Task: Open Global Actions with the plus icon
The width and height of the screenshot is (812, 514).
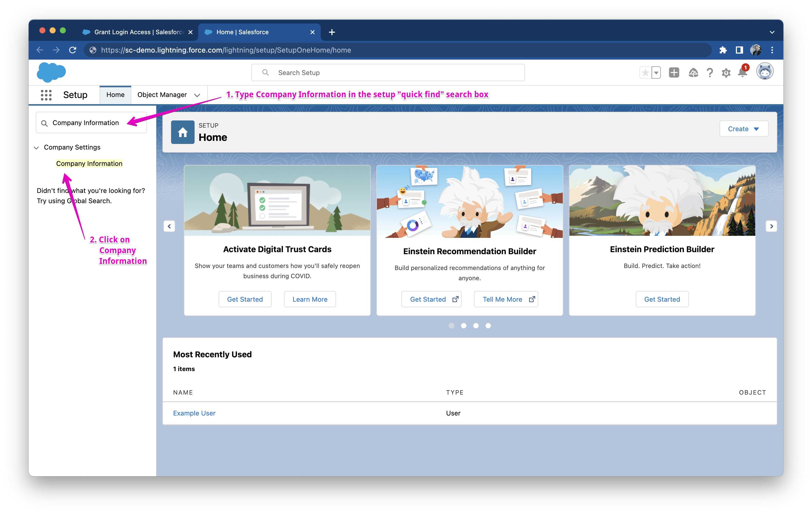Action: 674,72
